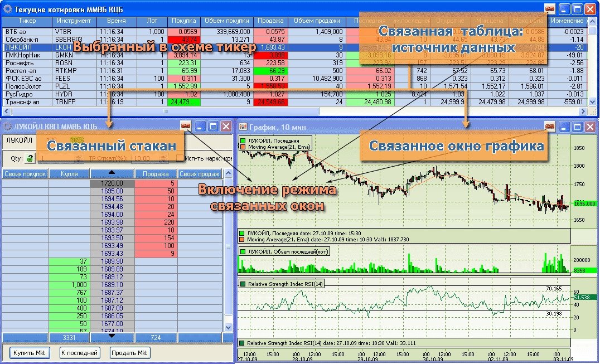Image resolution: width=600 pixels, height=364 pixels.
Task: Select ПолюсЗолот row ticker cell
Action: 27,86
